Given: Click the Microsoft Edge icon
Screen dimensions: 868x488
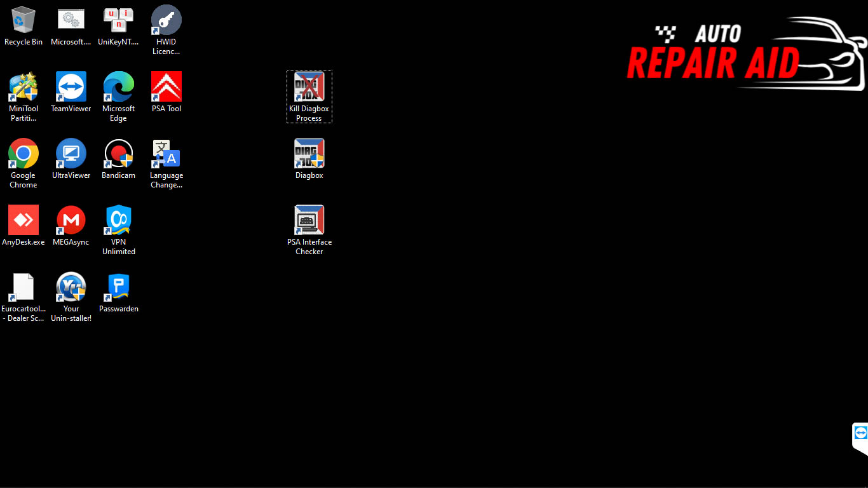Looking at the screenshot, I should coord(119,86).
